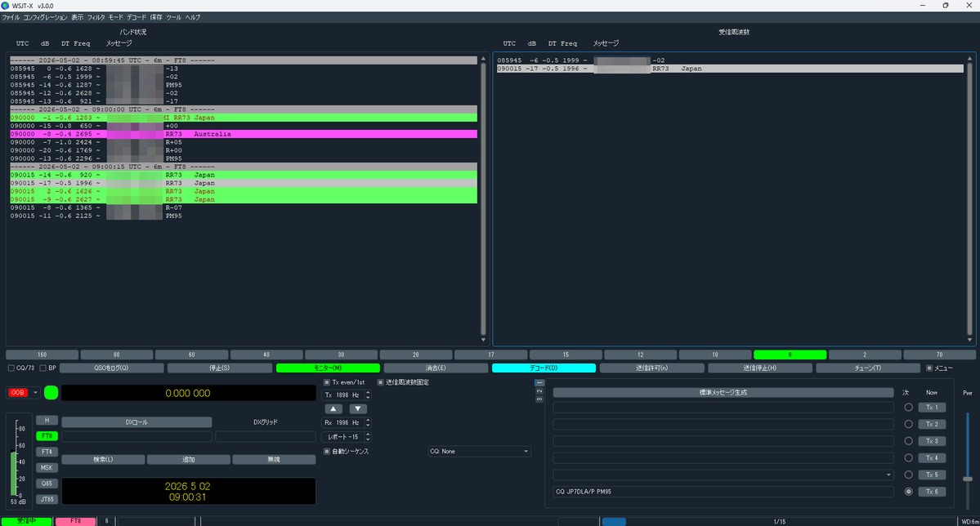Switch to the 40 m band button
Image resolution: width=980 pixels, height=526 pixels.
click(x=266, y=354)
